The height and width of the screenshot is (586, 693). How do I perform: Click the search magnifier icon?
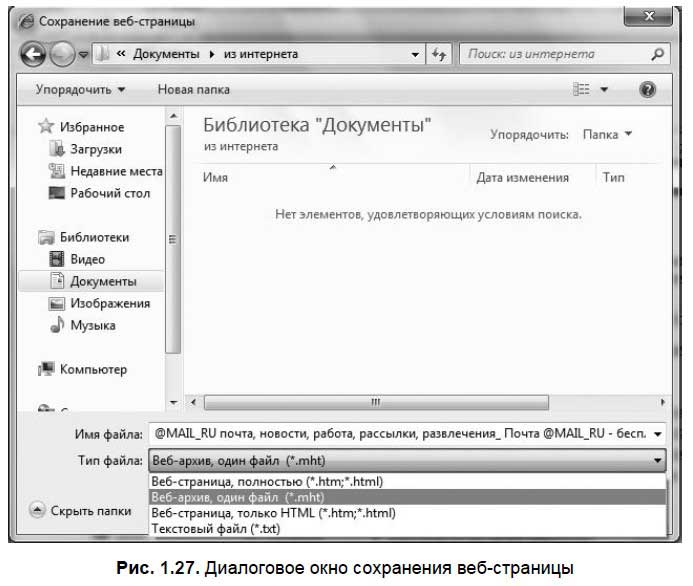656,54
